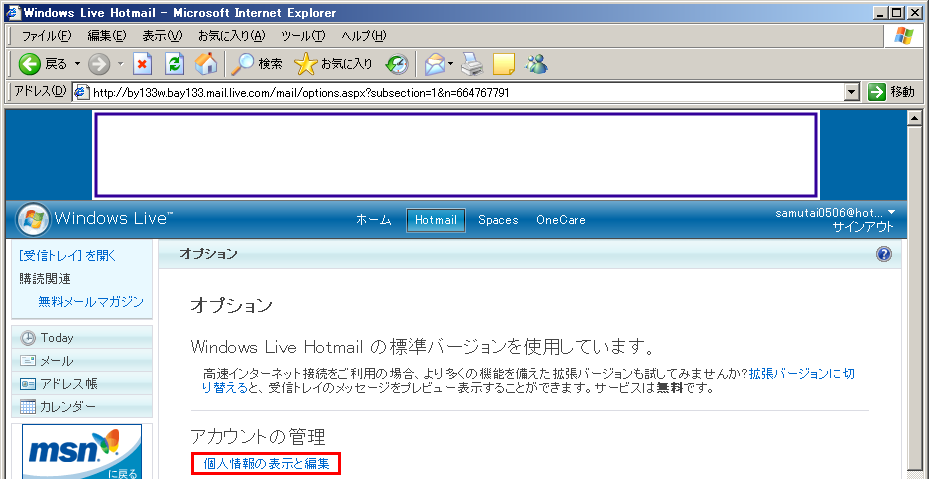Viewport: 929px width, 479px height.
Task: Click the IE page icon in address bar
Action: (81, 92)
